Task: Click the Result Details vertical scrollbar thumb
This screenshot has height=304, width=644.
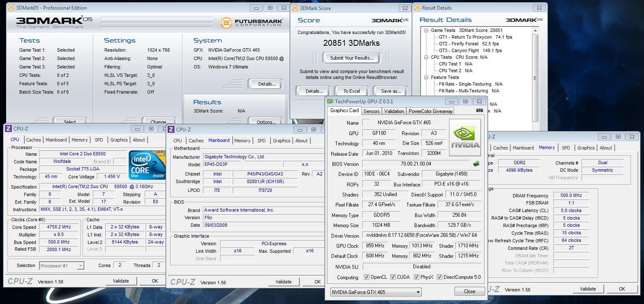Action: click(535, 78)
